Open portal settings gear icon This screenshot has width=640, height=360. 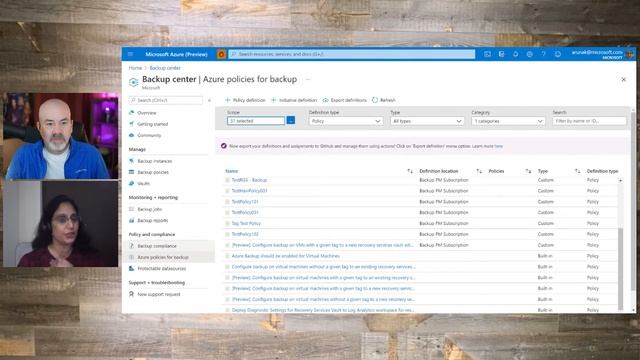pyautogui.click(x=529, y=54)
